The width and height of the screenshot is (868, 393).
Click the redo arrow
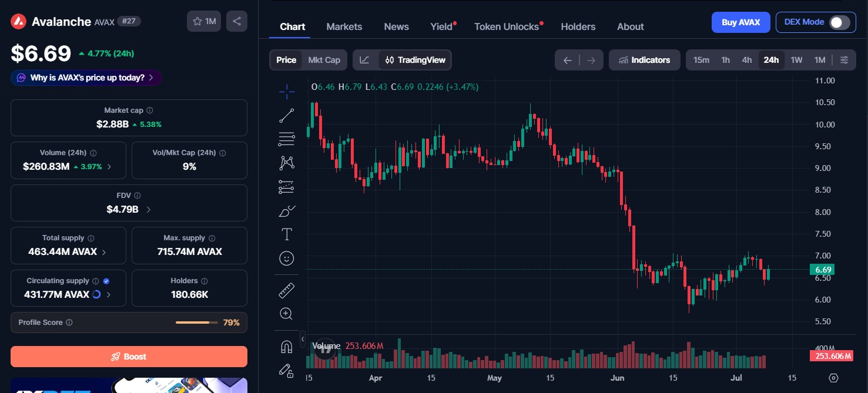pos(591,60)
